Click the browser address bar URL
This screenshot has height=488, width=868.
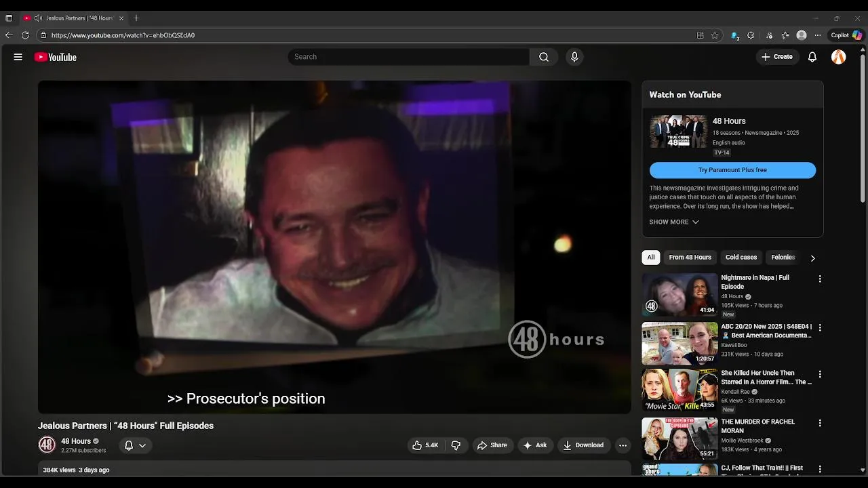[123, 35]
